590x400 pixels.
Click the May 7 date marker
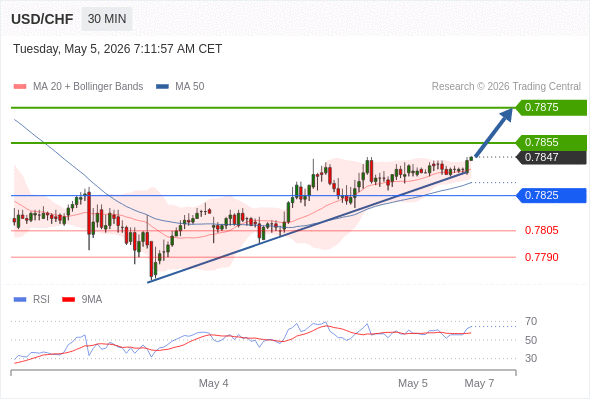tap(479, 383)
